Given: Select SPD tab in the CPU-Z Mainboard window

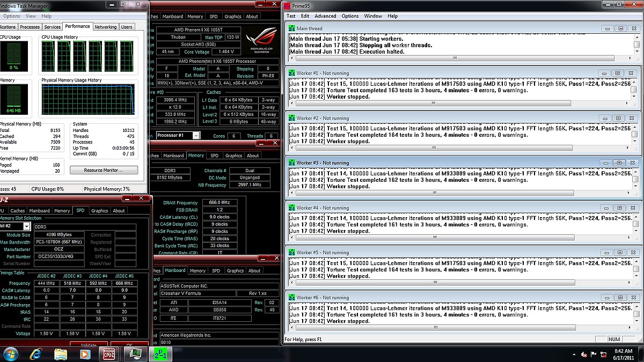Looking at the screenshot, I should [x=216, y=271].
